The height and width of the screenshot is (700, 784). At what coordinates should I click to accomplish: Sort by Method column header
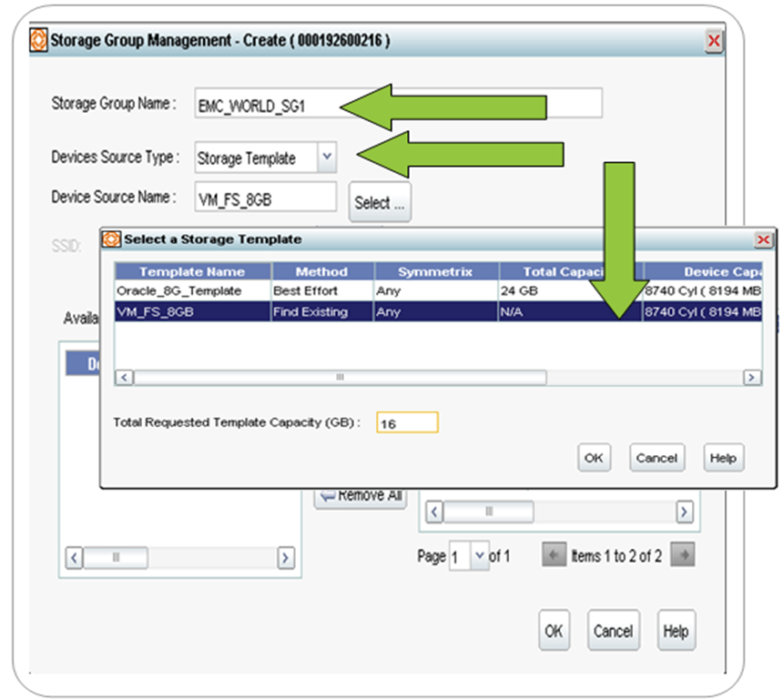322,271
